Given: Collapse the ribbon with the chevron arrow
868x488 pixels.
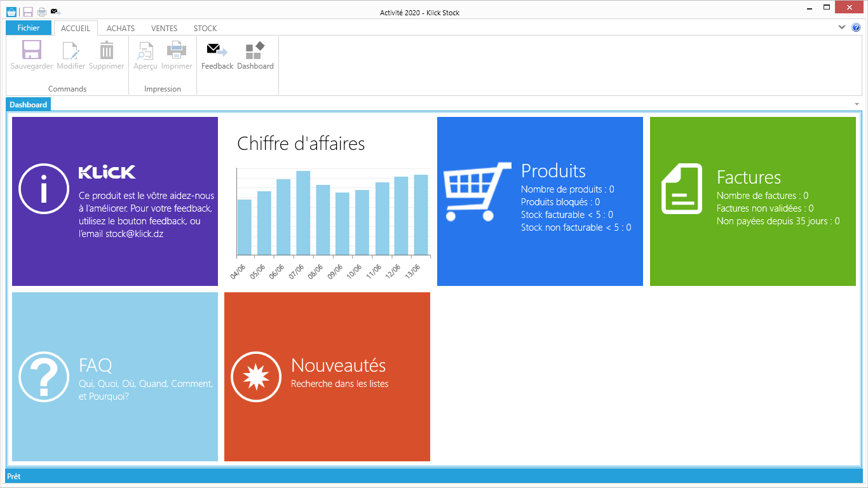Looking at the screenshot, I should pos(842,27).
